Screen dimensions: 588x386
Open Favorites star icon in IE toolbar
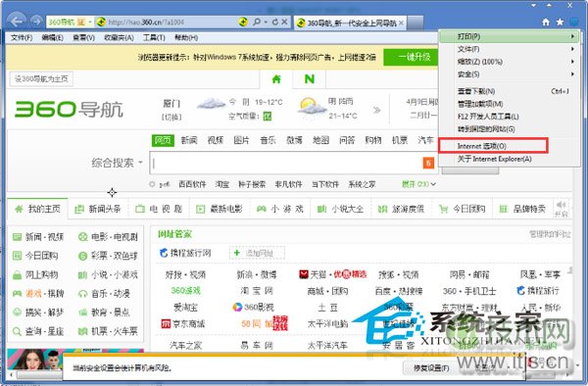tap(560, 23)
